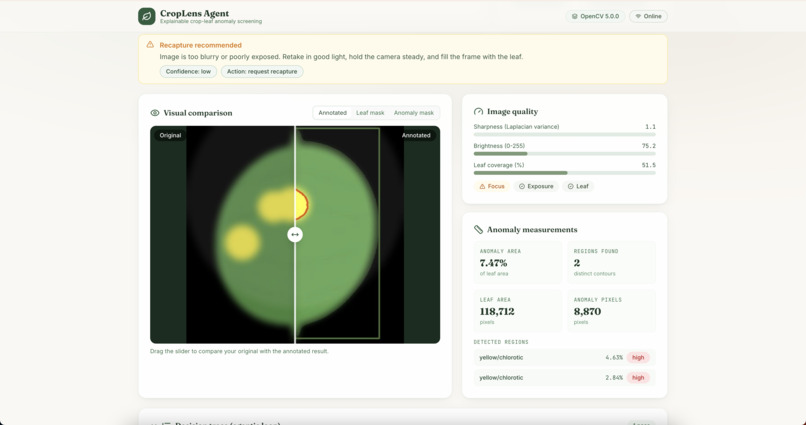Select the Annotated view tab
This screenshot has width=806, height=425.
pyautogui.click(x=333, y=113)
